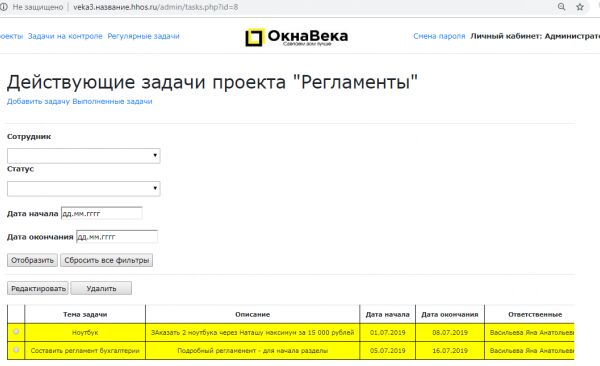Bookmark page with the star icon
This screenshot has width=600, height=366.
tap(580, 7)
